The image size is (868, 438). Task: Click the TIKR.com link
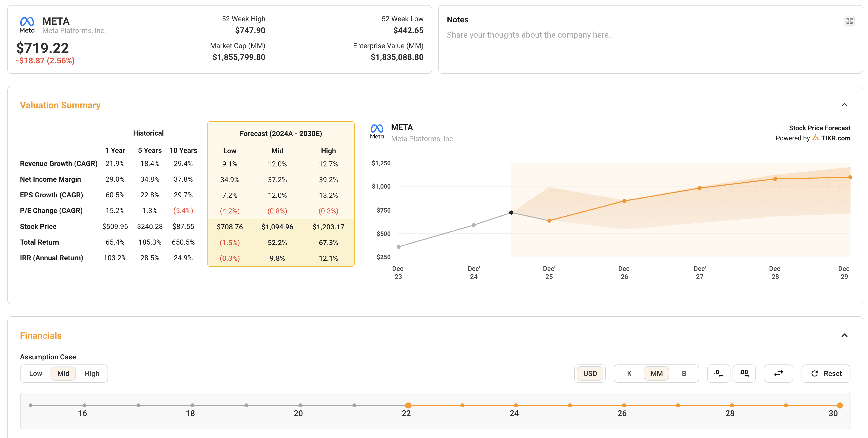point(836,138)
